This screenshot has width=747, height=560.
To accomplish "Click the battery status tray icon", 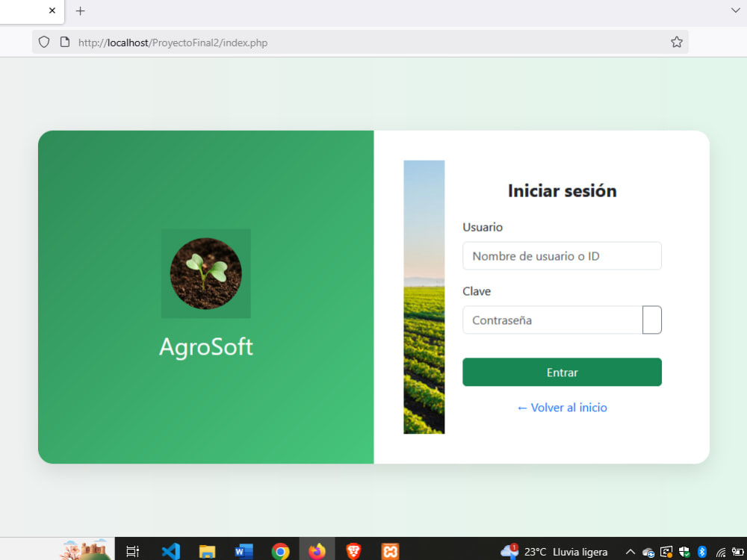I will click(738, 553).
